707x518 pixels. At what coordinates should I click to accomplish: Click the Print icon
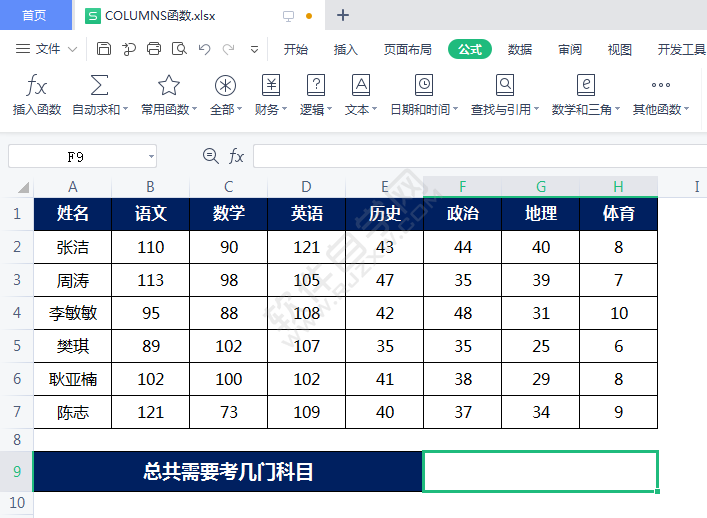154,49
